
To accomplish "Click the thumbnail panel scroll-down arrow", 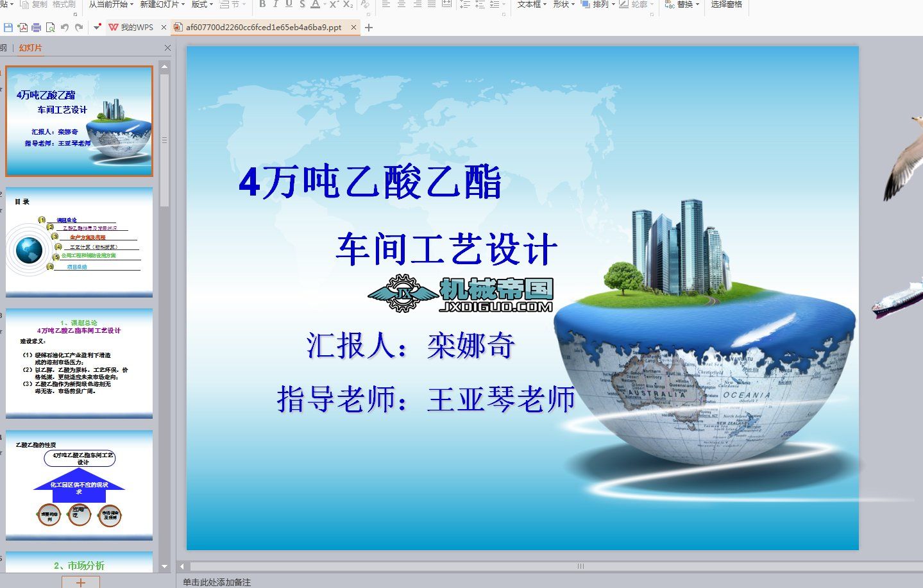I will pyautogui.click(x=165, y=567).
